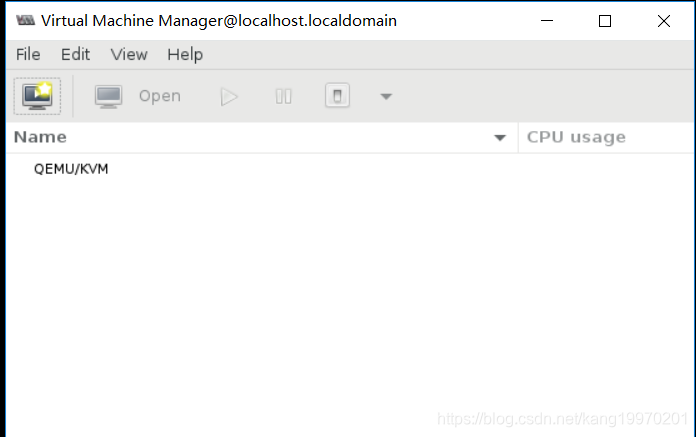This screenshot has width=696, height=437.
Task: Click the Open label in toolbar
Action: point(160,96)
